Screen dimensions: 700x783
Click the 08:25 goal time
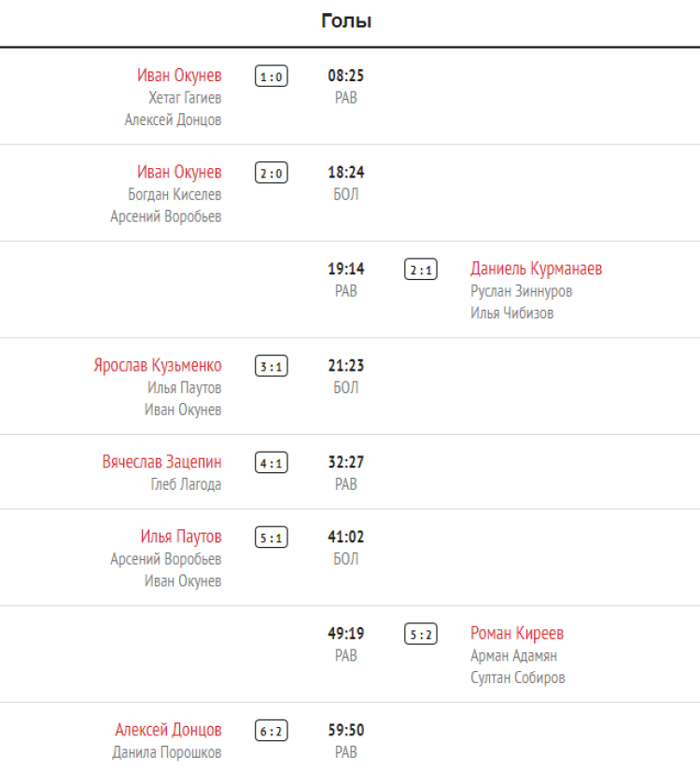click(x=345, y=76)
